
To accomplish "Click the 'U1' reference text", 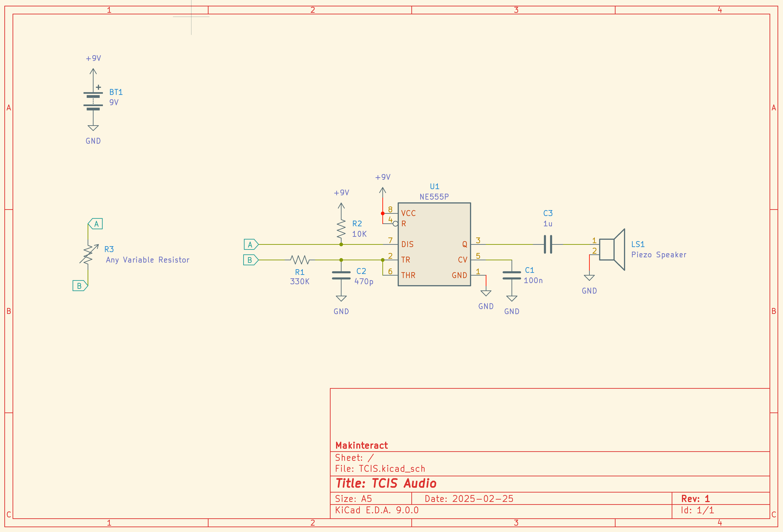I will tap(435, 187).
